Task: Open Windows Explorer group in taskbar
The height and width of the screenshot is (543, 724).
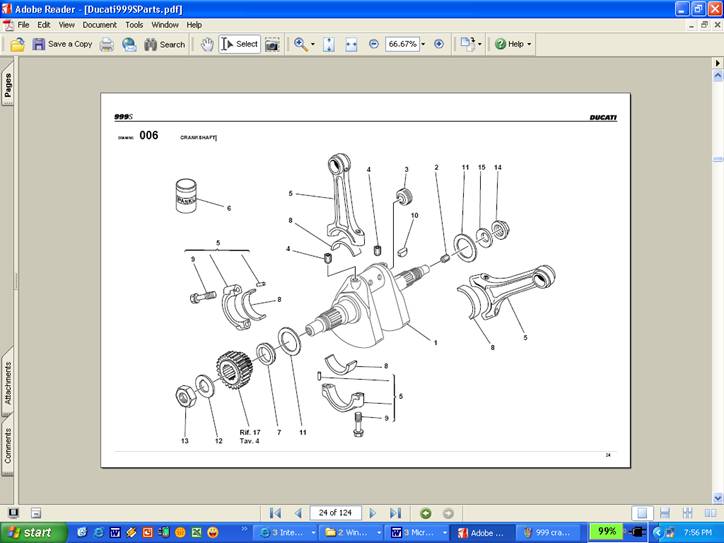Action: (x=351, y=532)
